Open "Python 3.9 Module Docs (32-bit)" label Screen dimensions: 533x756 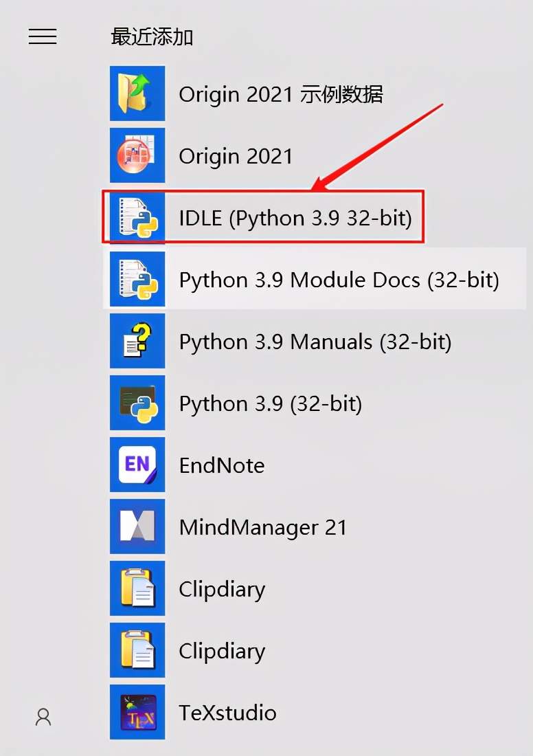point(339,280)
